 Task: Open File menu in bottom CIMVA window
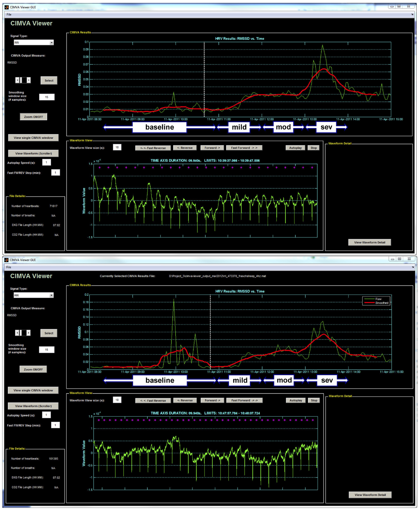(9, 267)
